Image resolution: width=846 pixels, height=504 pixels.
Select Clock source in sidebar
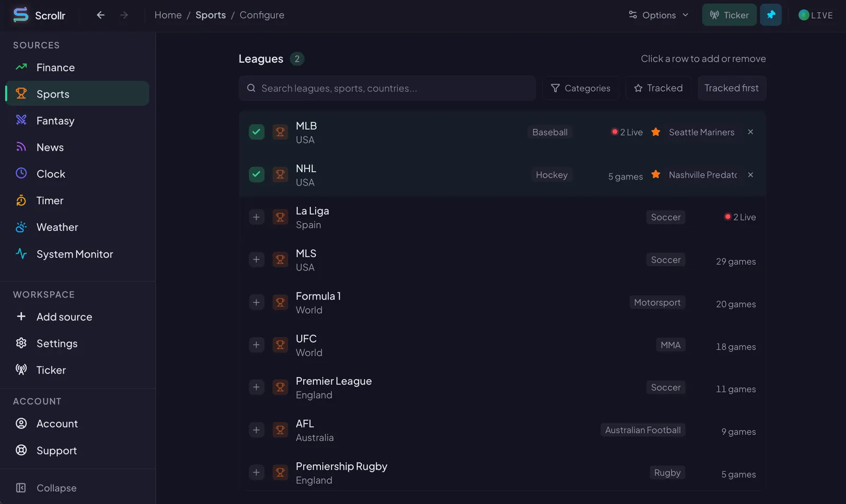click(x=77, y=174)
